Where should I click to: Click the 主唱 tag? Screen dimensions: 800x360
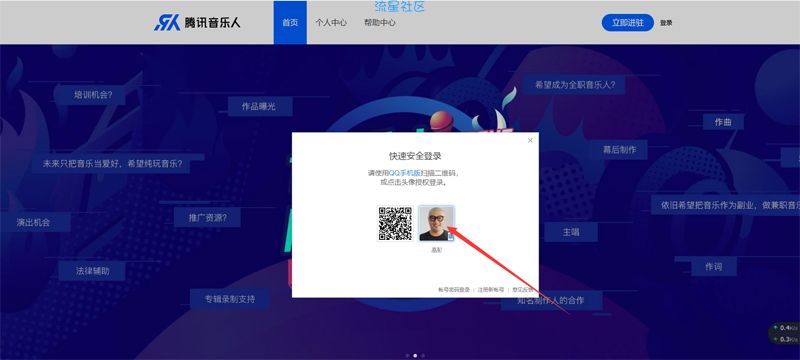point(571,232)
